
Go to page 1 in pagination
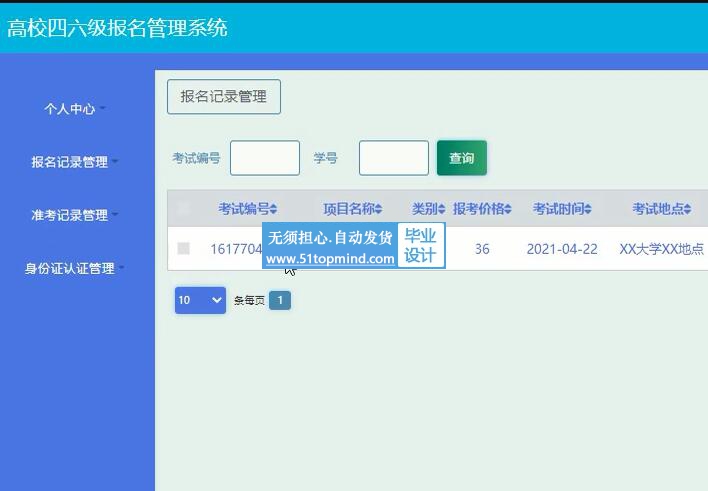(x=280, y=300)
